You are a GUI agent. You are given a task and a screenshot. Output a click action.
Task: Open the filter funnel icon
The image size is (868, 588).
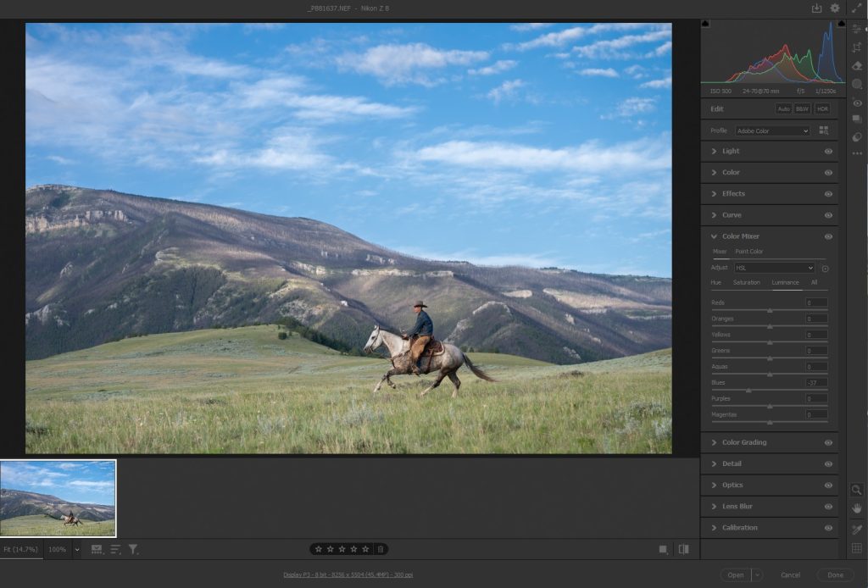133,549
